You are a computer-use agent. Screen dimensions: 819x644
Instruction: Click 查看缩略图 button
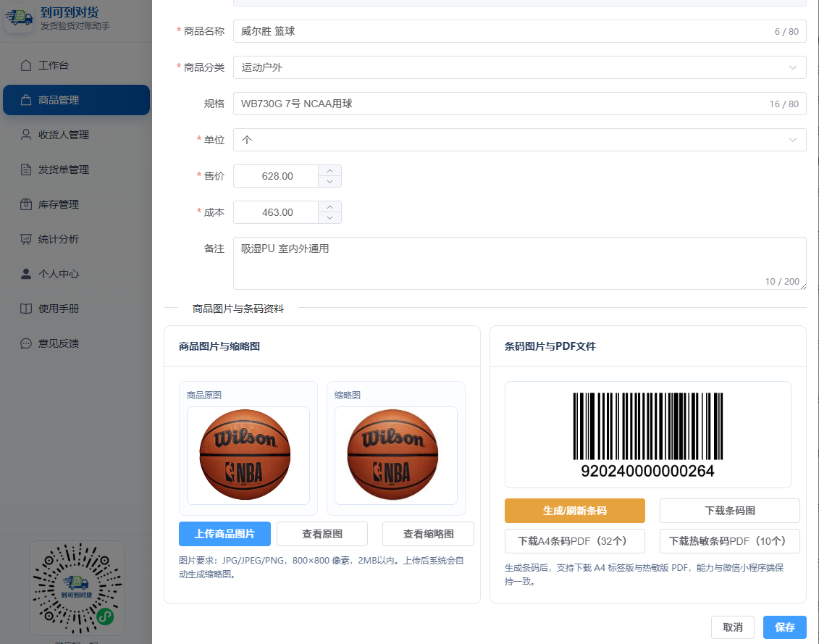[x=428, y=534]
